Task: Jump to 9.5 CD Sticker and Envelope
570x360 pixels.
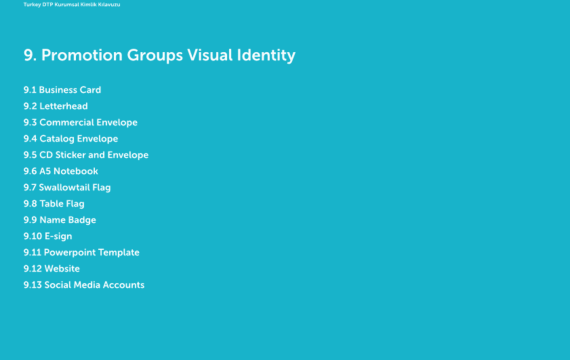Action: click(x=86, y=155)
